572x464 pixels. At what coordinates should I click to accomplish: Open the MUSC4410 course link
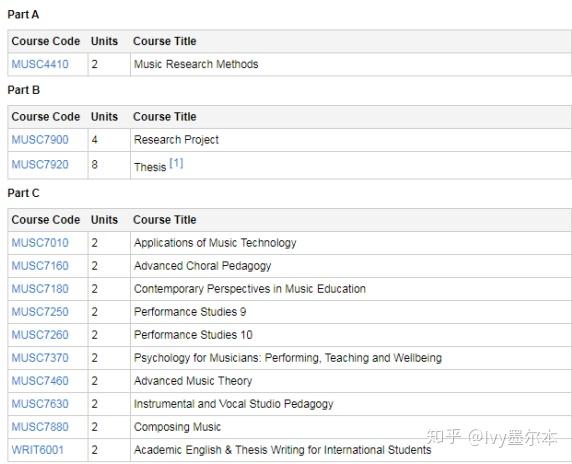click(40, 64)
